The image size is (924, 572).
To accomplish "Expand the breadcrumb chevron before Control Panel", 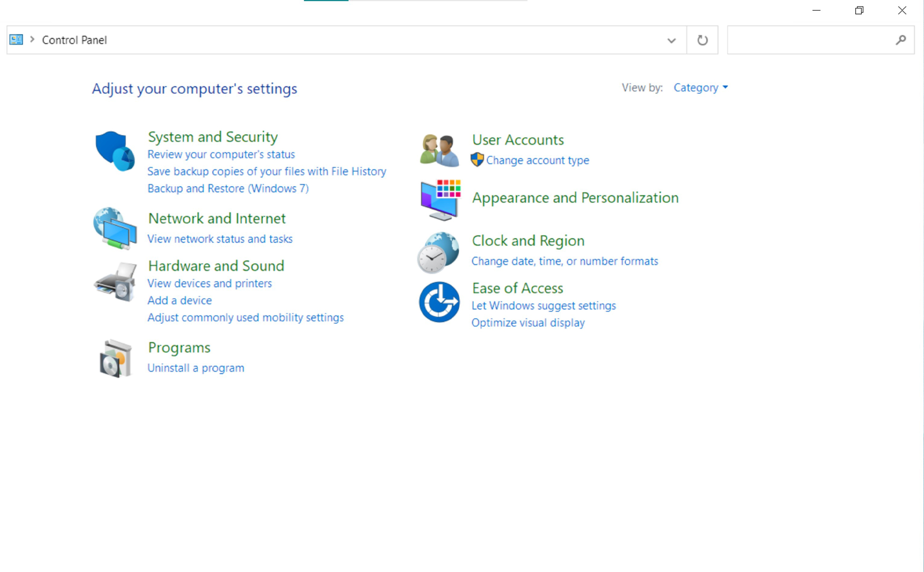I will [32, 40].
